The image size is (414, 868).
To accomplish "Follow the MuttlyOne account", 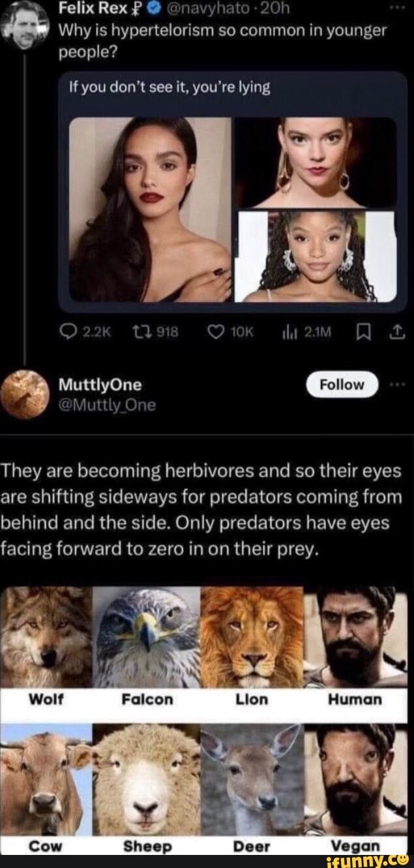I will (342, 384).
